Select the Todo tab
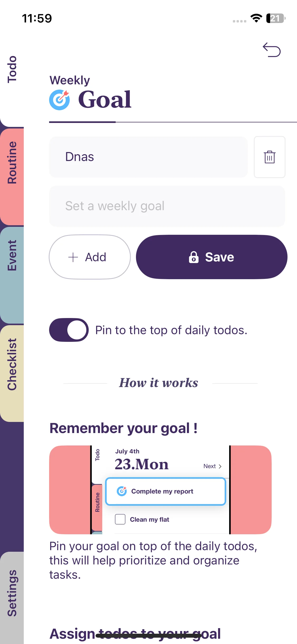Screen dimensions: 297x644 pyautogui.click(x=12, y=70)
